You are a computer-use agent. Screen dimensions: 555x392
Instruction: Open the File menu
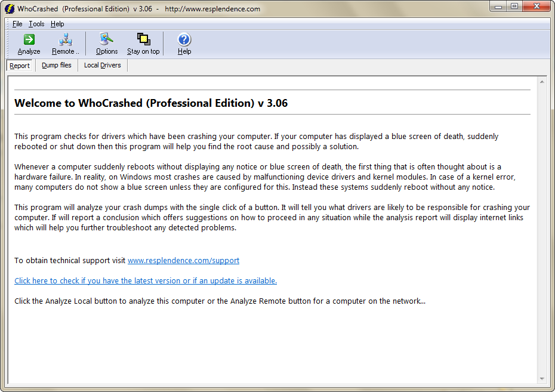click(x=17, y=24)
